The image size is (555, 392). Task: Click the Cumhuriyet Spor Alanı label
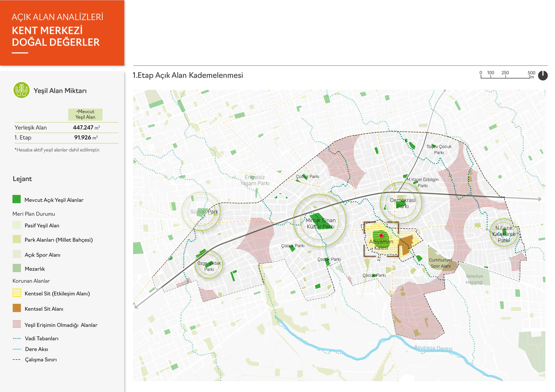pos(441,263)
